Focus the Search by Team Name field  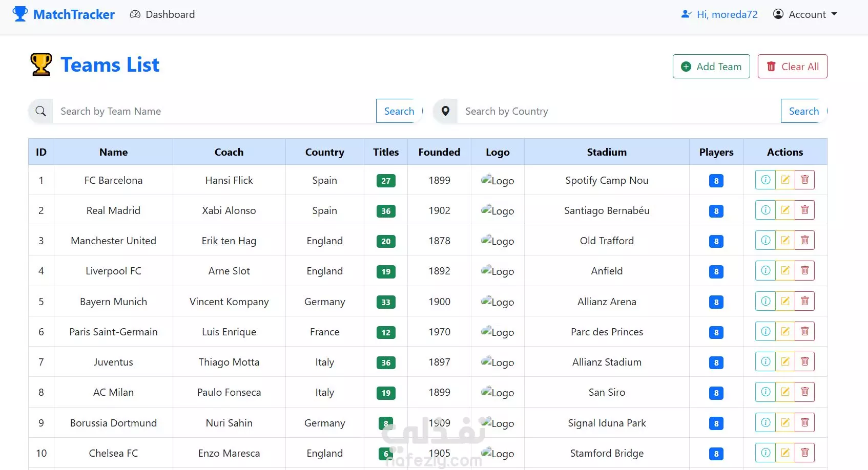pos(214,111)
